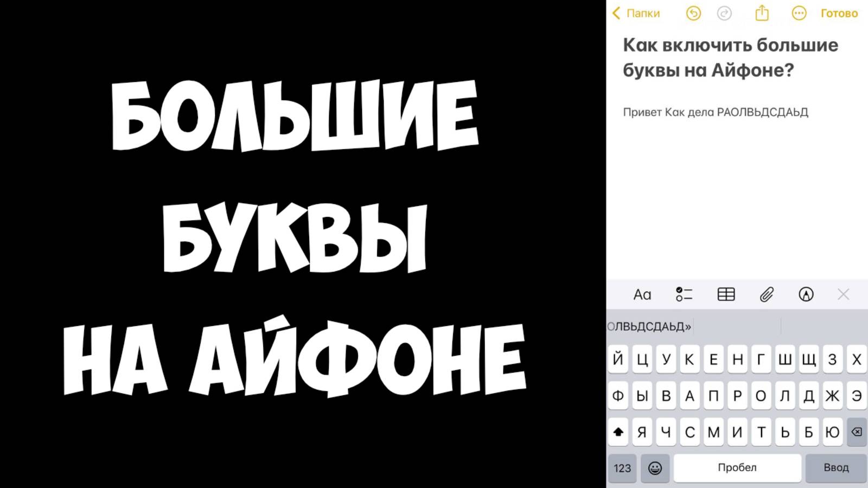Tap the paperclip attachment icon

point(767,294)
